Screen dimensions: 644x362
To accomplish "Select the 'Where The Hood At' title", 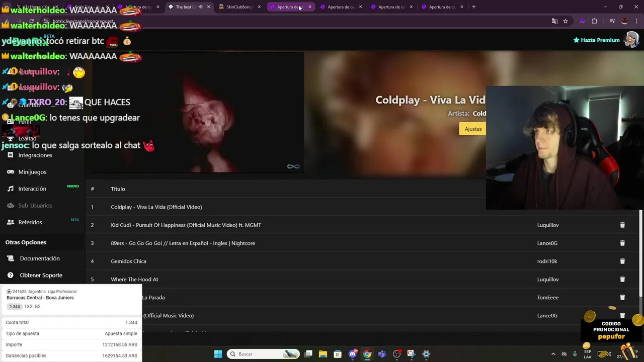I will click(134, 280).
